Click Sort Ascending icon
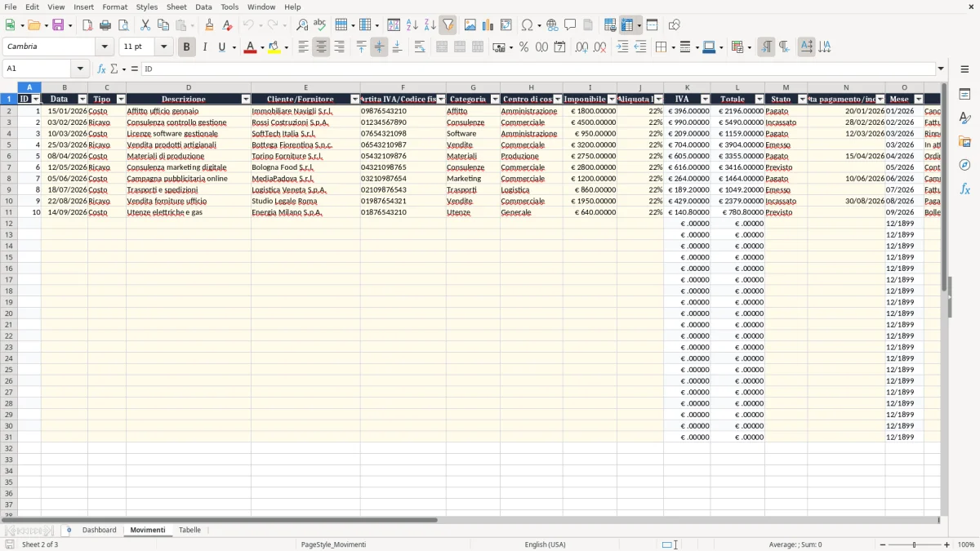 [412, 25]
